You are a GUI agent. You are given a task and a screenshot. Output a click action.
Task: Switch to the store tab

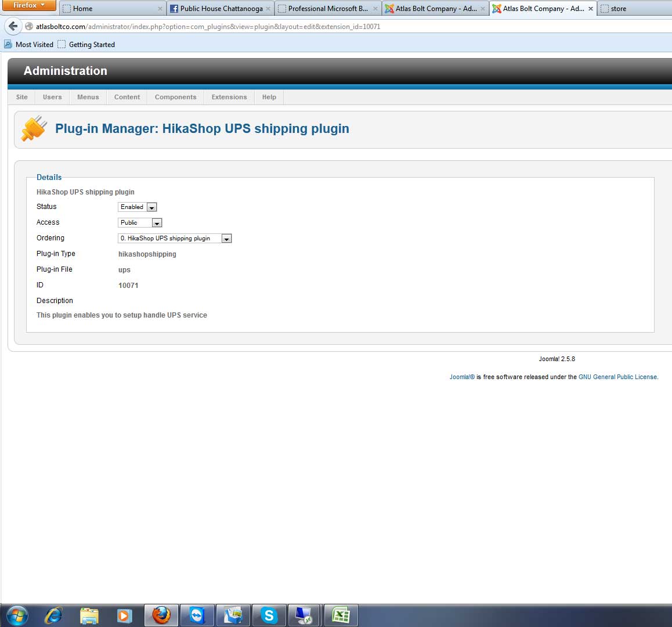click(x=634, y=9)
